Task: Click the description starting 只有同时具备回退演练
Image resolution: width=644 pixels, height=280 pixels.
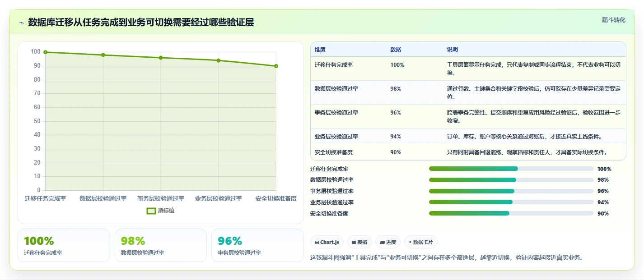Action: click(x=527, y=152)
